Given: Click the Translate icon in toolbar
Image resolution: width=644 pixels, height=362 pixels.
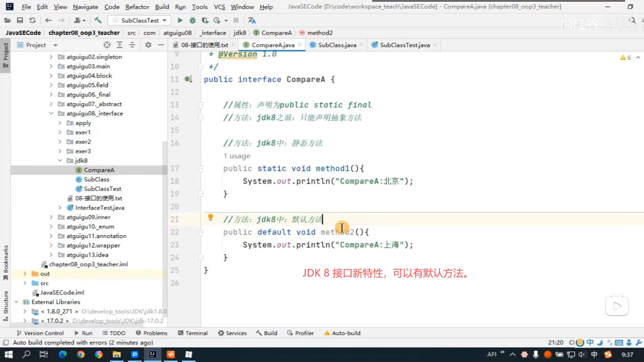Looking at the screenshot, I should pyautogui.click(x=252, y=20).
